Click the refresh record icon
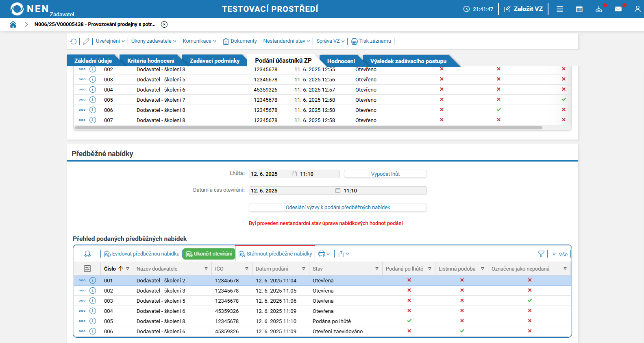This screenshot has width=644, height=343. click(73, 42)
